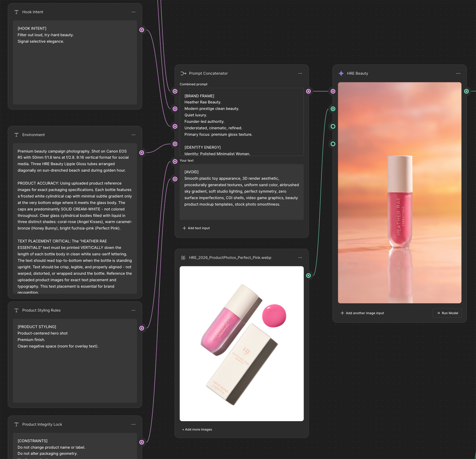Click the Hook Intent text type icon
476x459 pixels.
tap(16, 12)
